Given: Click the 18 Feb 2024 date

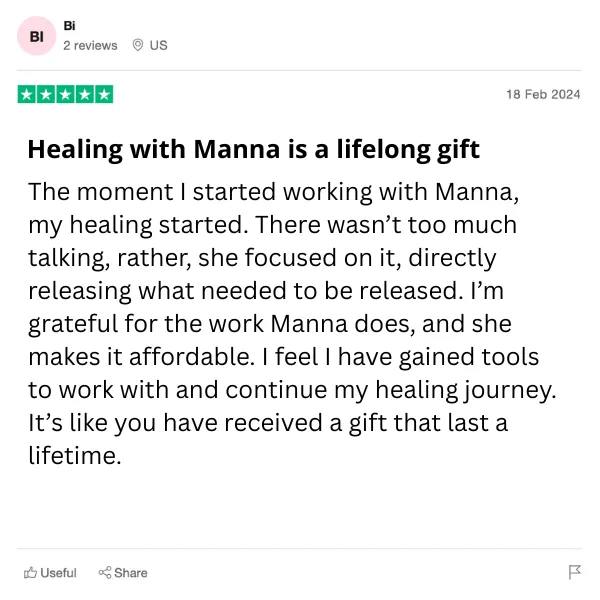Looking at the screenshot, I should (x=543, y=95).
